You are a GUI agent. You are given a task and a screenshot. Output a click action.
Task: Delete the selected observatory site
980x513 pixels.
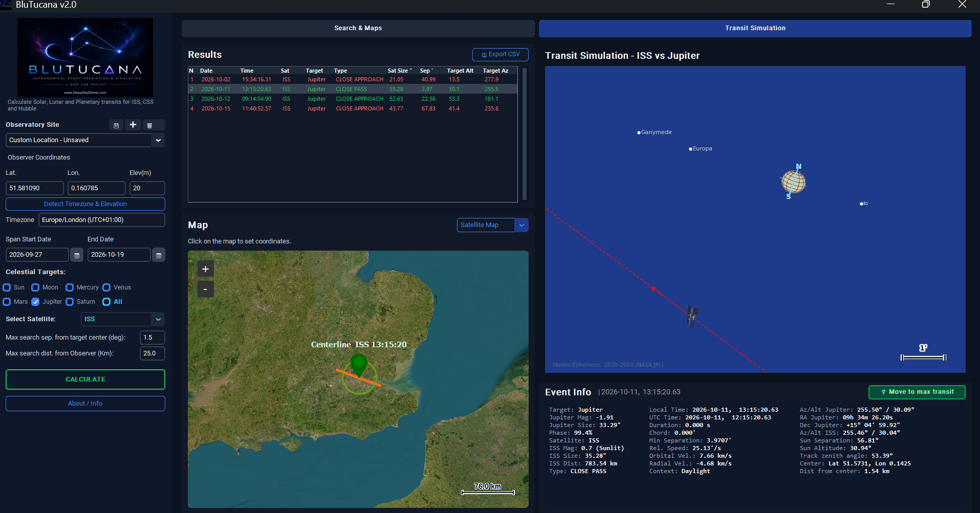[149, 125]
